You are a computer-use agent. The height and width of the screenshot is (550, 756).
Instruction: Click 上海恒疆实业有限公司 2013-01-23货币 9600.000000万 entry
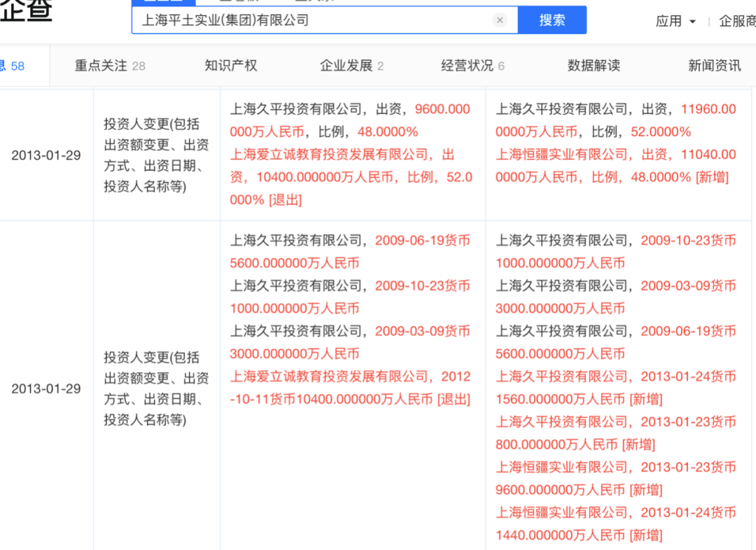click(616, 478)
